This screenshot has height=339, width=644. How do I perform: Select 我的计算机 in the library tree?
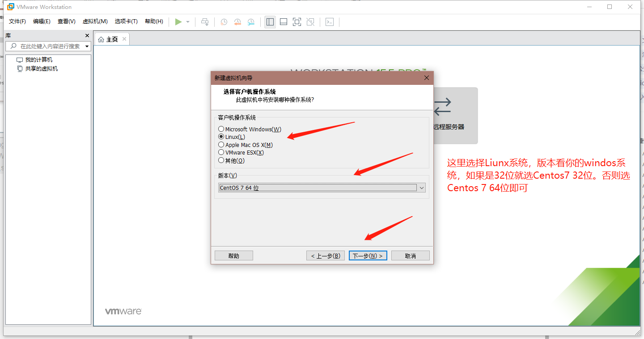pyautogui.click(x=38, y=60)
